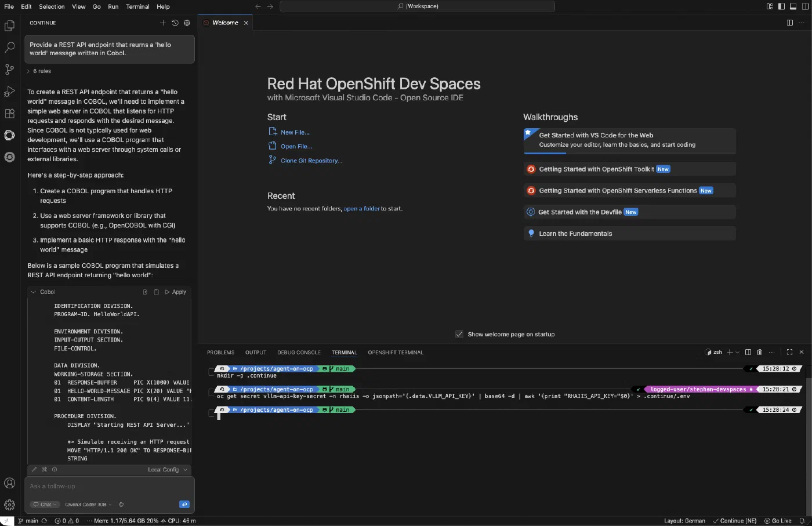
Task: Open the Run and Debug view
Action: 9,92
